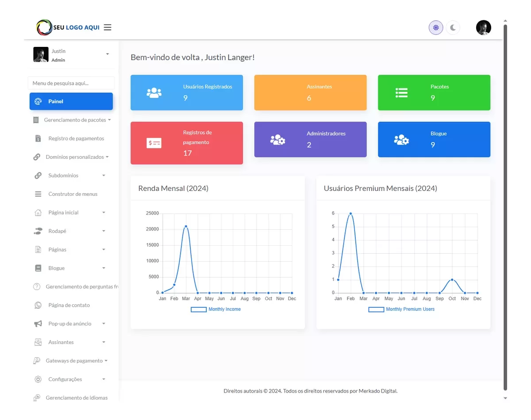This screenshot has height=420, width=531.
Task: Expand the Justin Admin profile dropdown
Action: pos(107,54)
